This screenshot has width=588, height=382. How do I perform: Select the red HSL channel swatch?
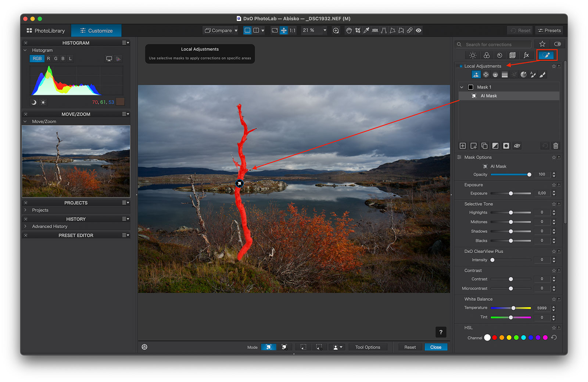coord(495,338)
